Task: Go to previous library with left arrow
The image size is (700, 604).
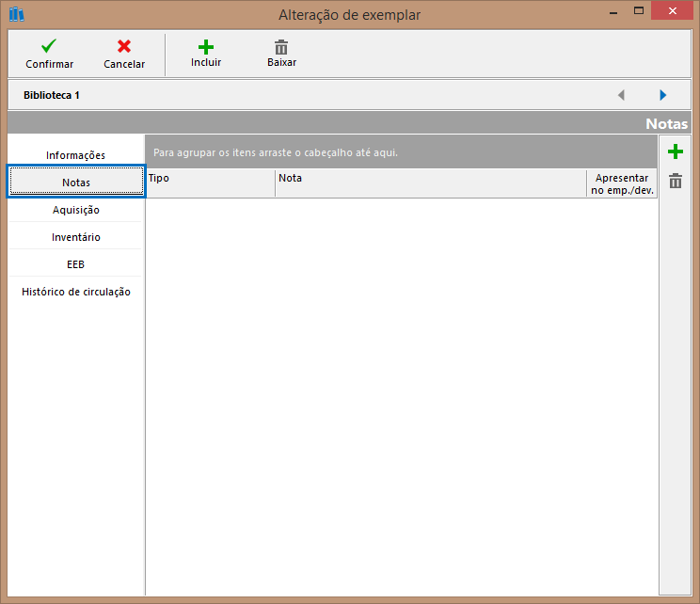Action: [621, 95]
